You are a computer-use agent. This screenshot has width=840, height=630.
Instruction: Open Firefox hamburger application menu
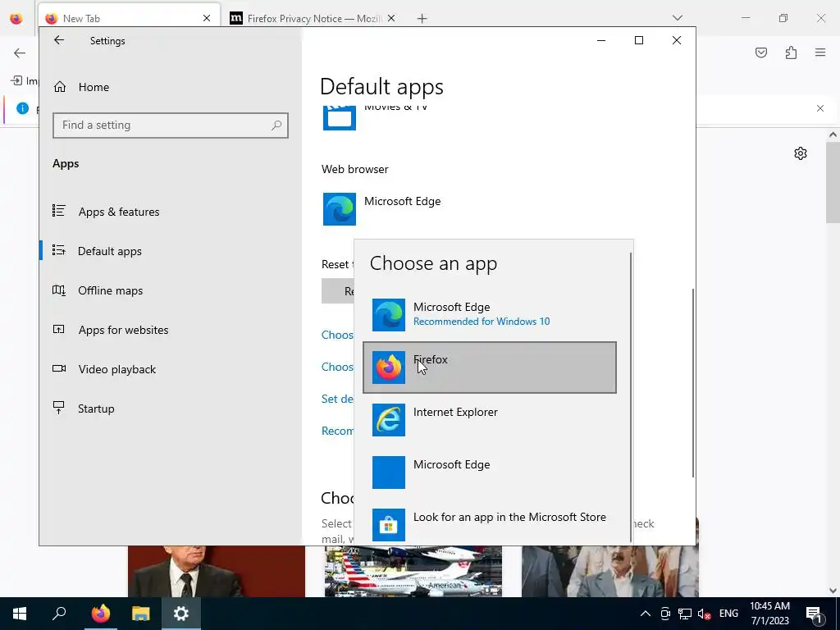pos(820,52)
